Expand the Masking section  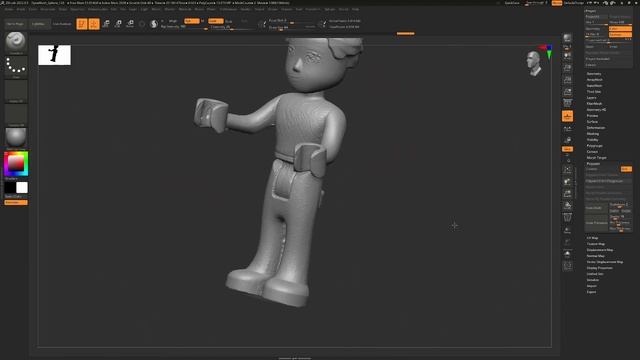click(593, 133)
